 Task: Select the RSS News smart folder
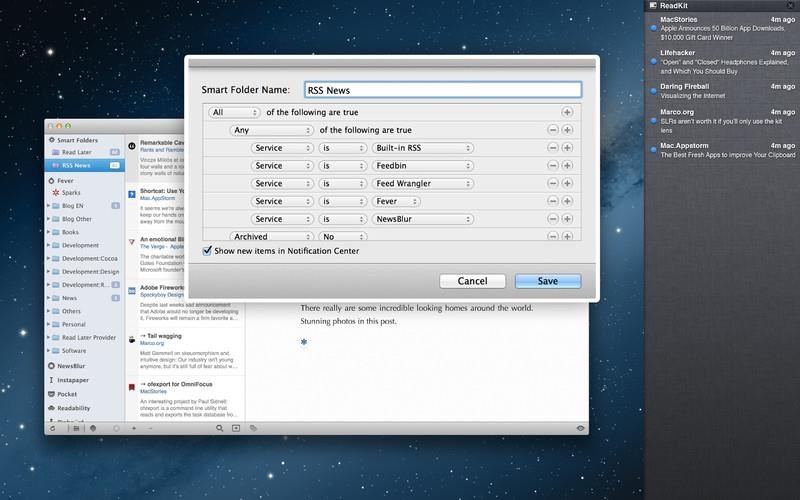85,165
